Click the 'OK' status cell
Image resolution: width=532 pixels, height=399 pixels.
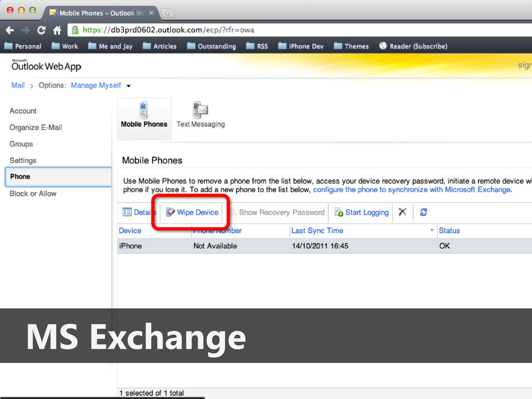445,246
